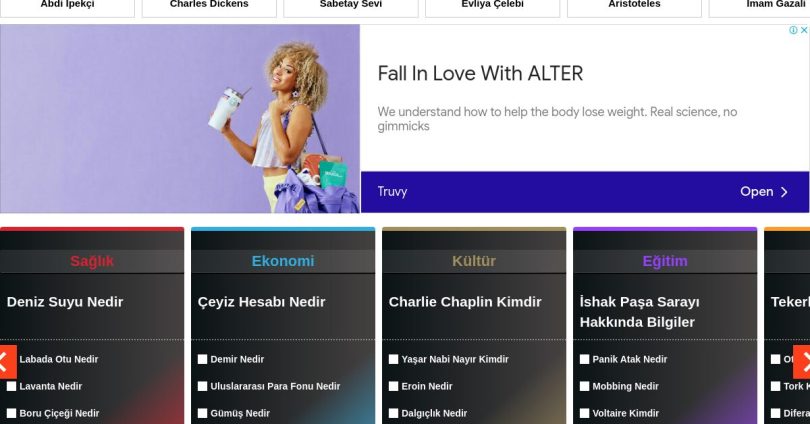
Task: Check the Boru Çiçeği Nedir box
Action: click(11, 413)
